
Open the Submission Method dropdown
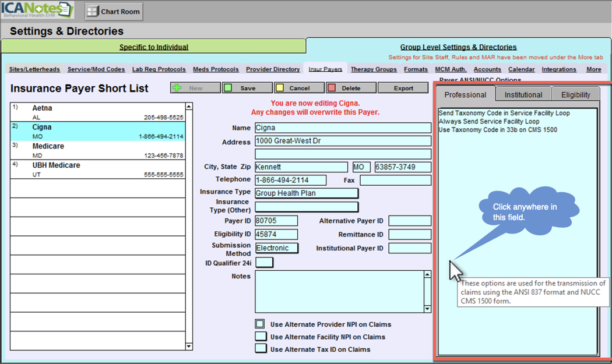click(276, 248)
